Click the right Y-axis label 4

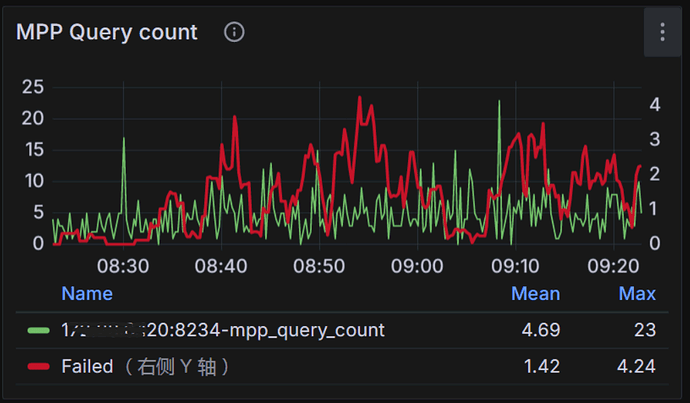655,105
